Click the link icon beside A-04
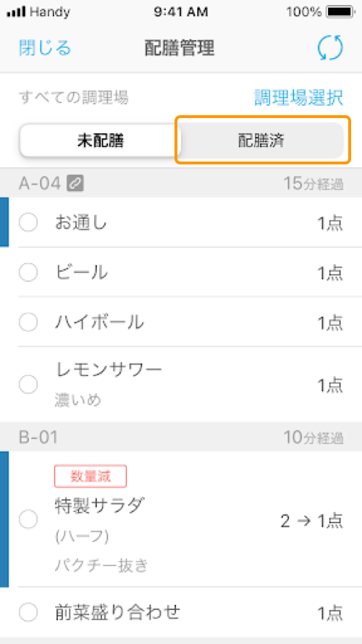Screen dimensions: 362x644 75,183
